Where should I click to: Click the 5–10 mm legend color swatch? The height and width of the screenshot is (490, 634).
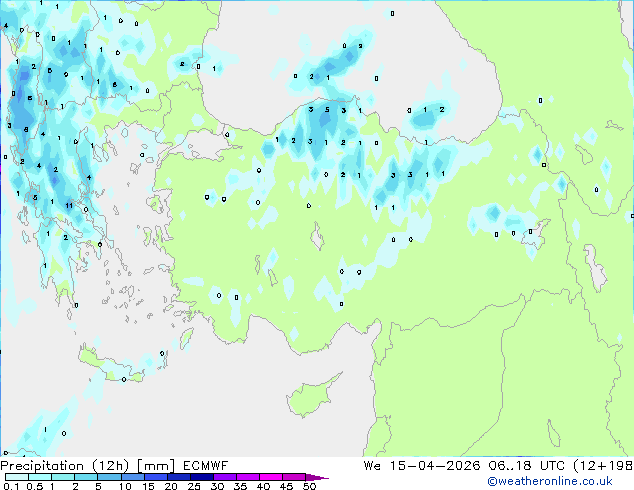tap(110, 477)
